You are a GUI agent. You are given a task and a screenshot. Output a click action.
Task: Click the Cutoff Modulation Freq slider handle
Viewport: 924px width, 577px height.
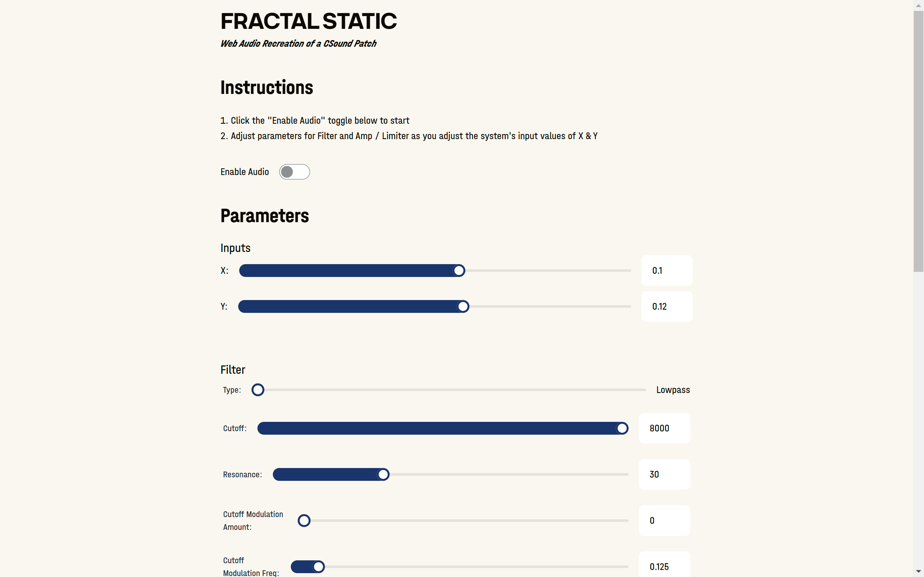point(319,567)
